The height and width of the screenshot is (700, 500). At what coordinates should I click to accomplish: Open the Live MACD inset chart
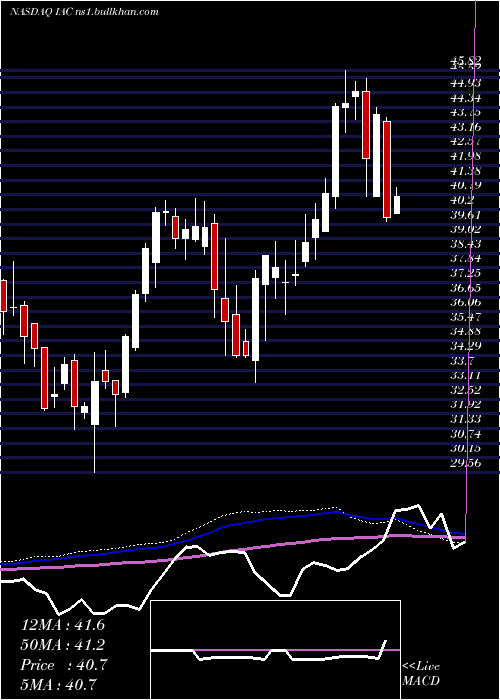click(275, 650)
